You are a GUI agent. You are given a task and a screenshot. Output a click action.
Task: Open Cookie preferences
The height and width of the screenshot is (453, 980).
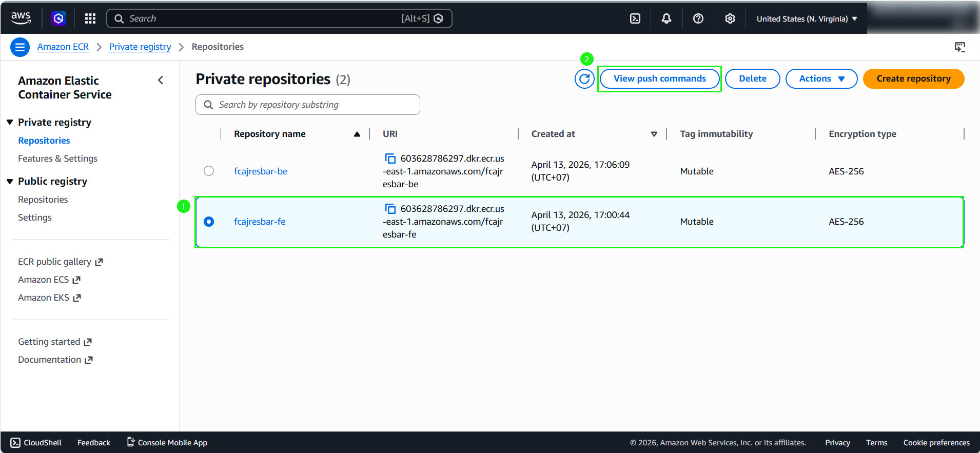click(936, 443)
